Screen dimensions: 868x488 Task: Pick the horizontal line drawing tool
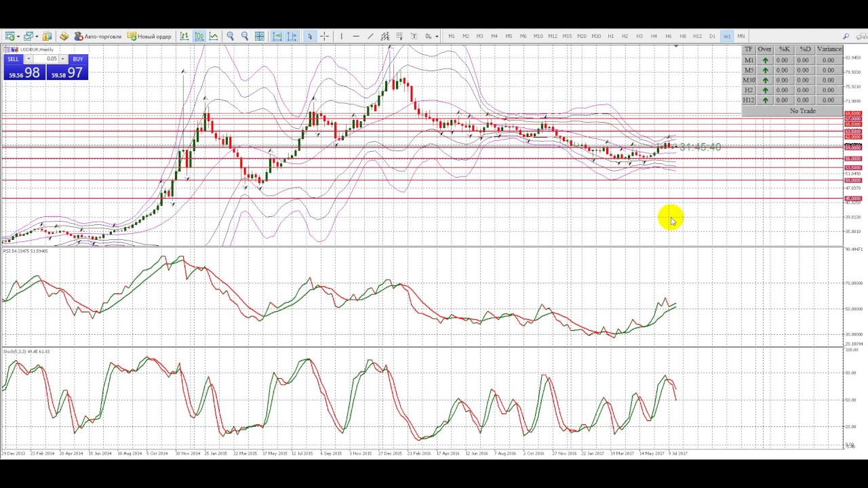click(355, 36)
